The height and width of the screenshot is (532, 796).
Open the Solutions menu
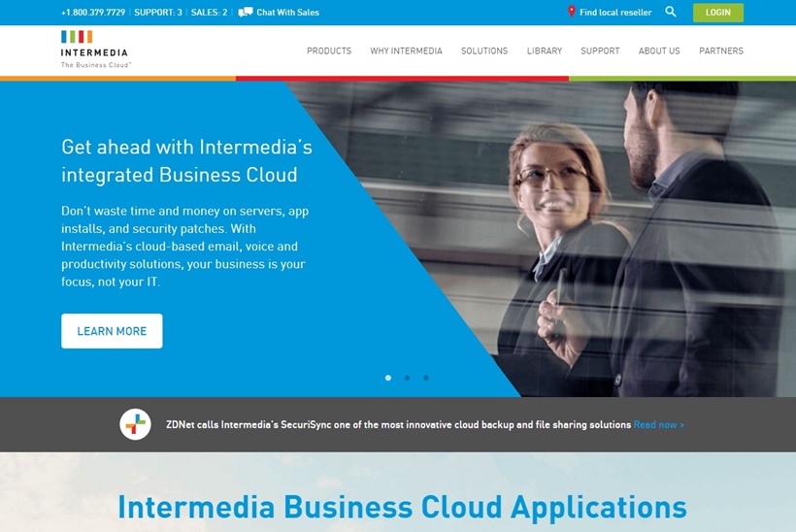pyautogui.click(x=484, y=50)
